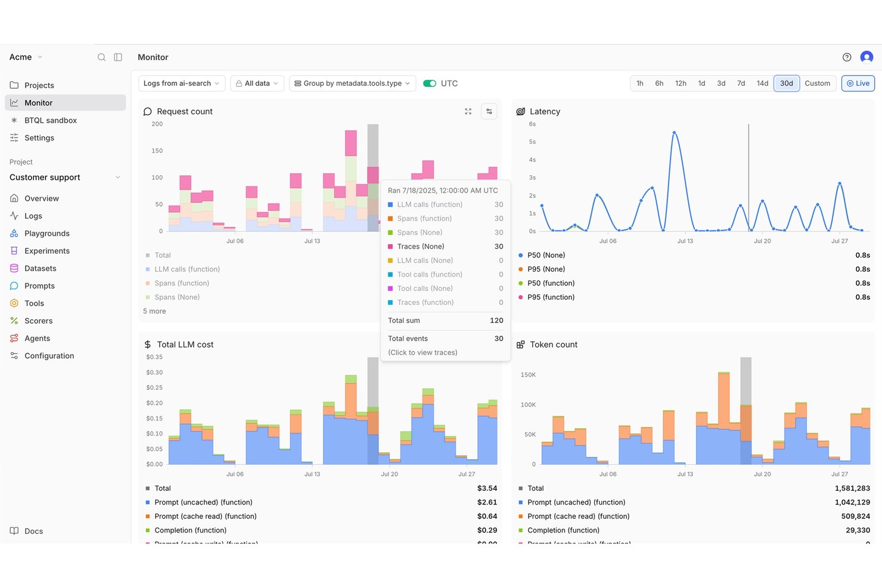Screen dimensions: 882x588
Task: Open the Scorers page
Action: click(x=66, y=321)
